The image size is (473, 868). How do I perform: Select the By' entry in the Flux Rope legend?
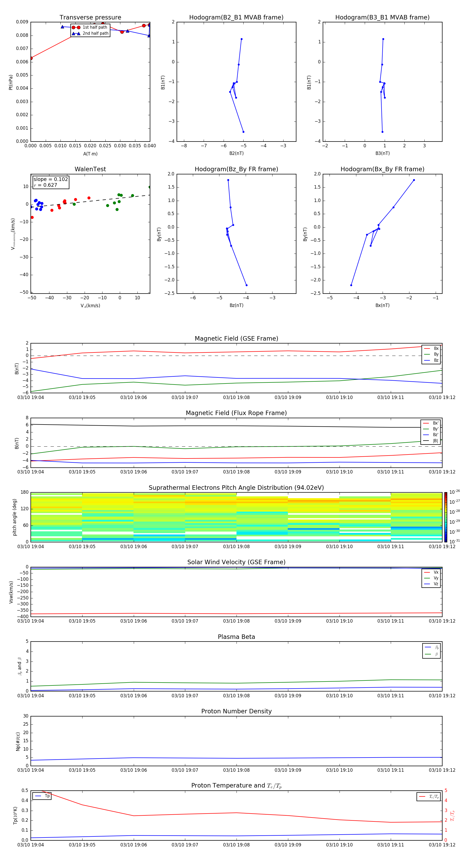[431, 429]
